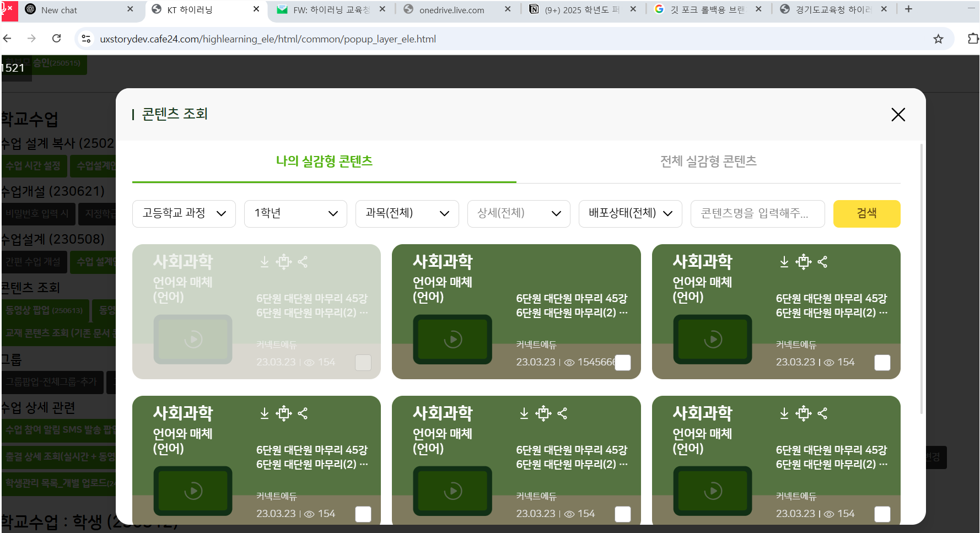Click share icon on bottom-left card
The image size is (980, 533).
point(303,413)
